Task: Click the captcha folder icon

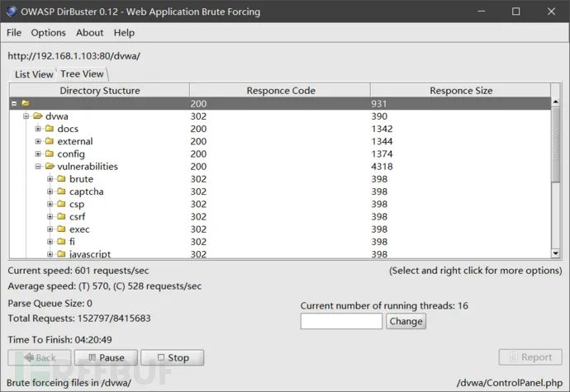Action: (x=61, y=191)
